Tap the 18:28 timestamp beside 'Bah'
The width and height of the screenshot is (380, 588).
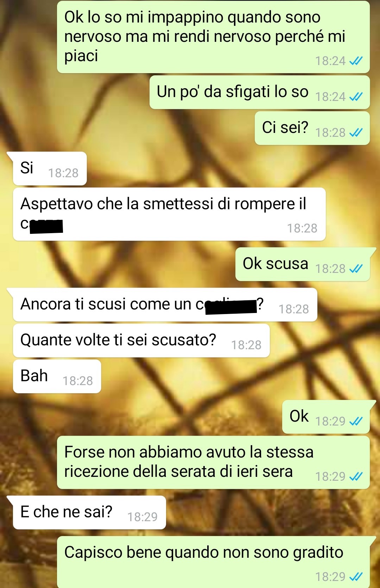coord(78,381)
